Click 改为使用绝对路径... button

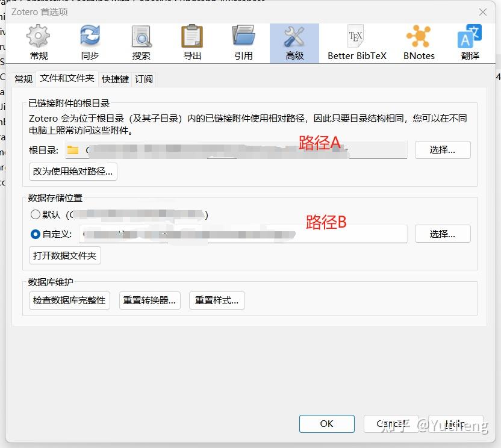[x=73, y=172]
